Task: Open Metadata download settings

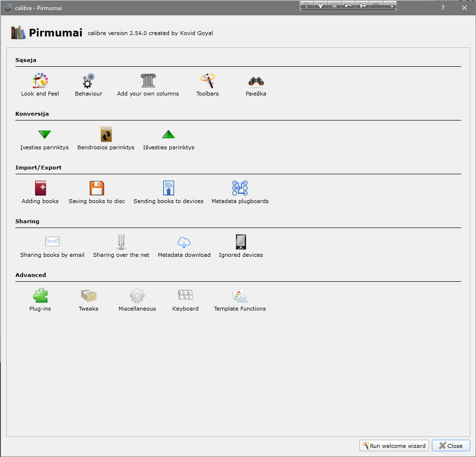Action: [x=184, y=246]
